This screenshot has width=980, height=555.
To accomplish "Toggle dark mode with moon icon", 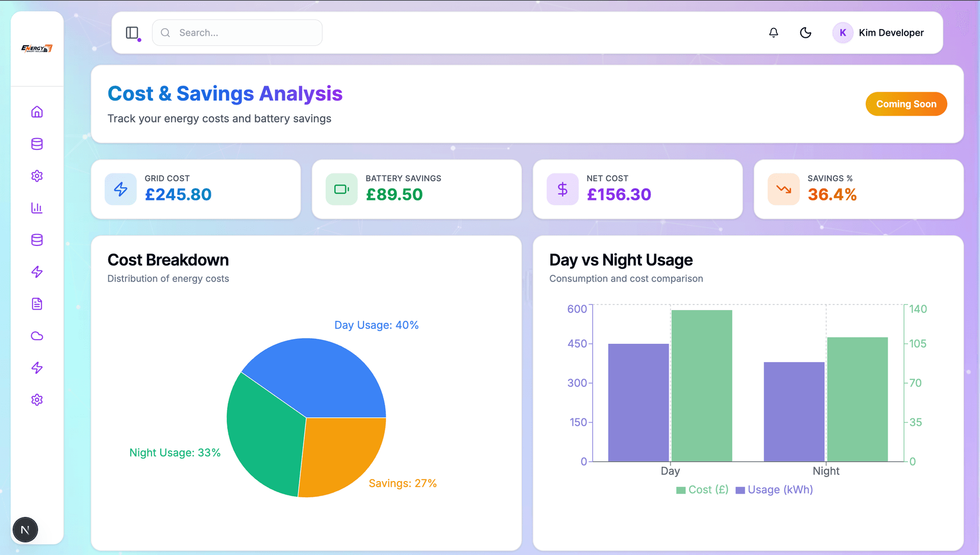I will (x=805, y=33).
